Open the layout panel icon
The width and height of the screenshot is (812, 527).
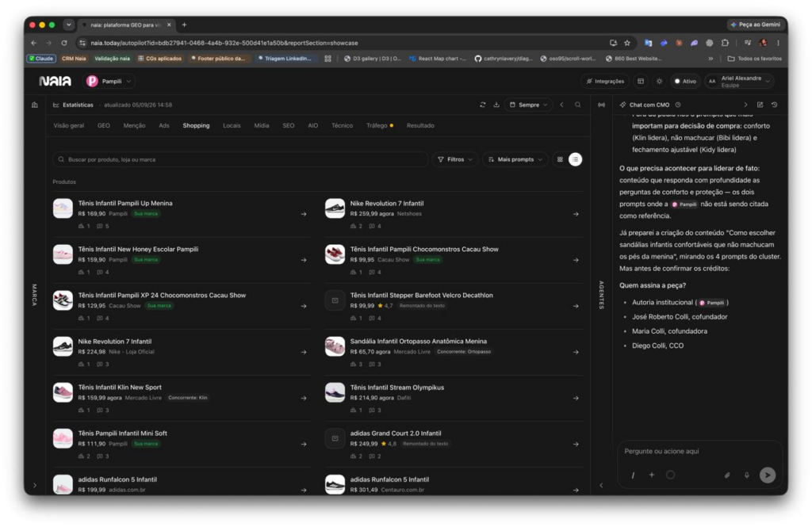tap(641, 82)
